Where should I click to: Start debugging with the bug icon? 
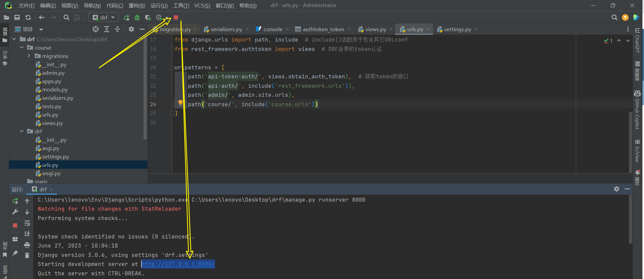coord(137,17)
